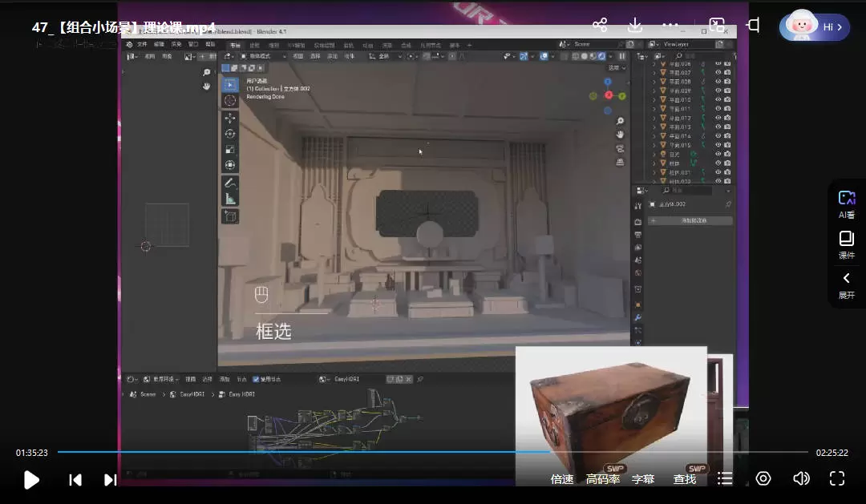
Task: Skip to the next video
Action: [x=111, y=480]
